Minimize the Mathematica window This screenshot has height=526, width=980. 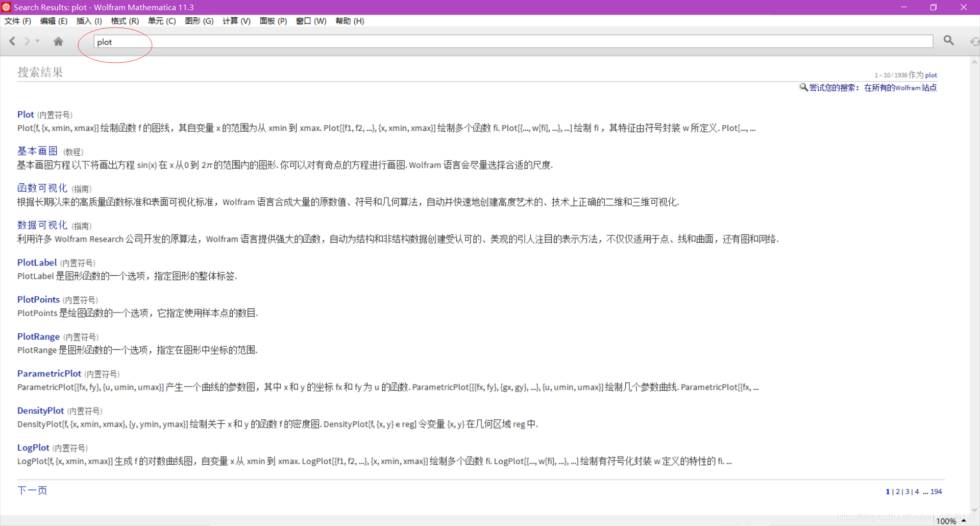[903, 7]
